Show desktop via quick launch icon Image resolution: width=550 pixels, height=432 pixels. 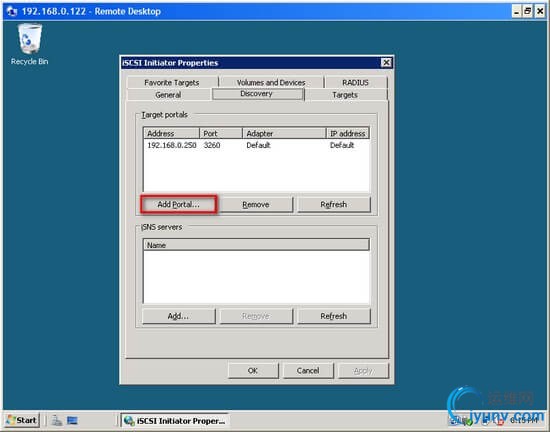pyautogui.click(x=72, y=420)
